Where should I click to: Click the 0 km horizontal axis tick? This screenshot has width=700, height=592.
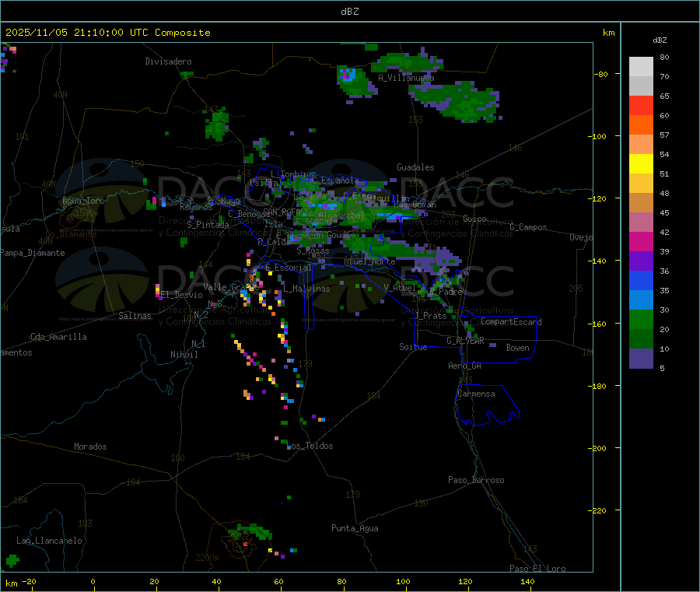(x=93, y=581)
